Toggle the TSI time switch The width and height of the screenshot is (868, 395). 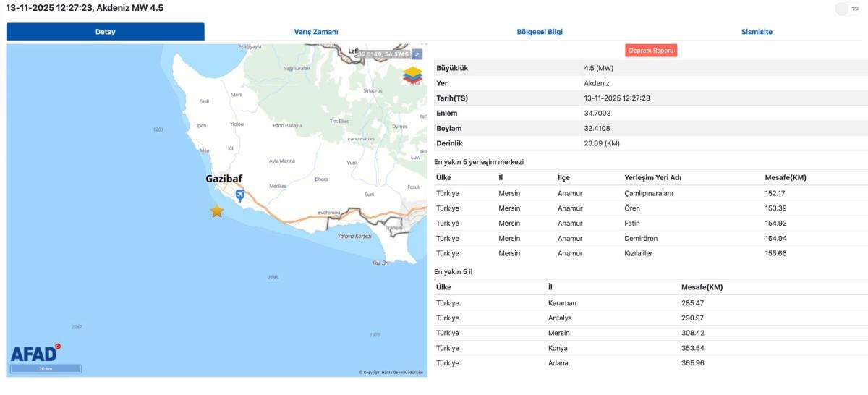pyautogui.click(x=842, y=9)
